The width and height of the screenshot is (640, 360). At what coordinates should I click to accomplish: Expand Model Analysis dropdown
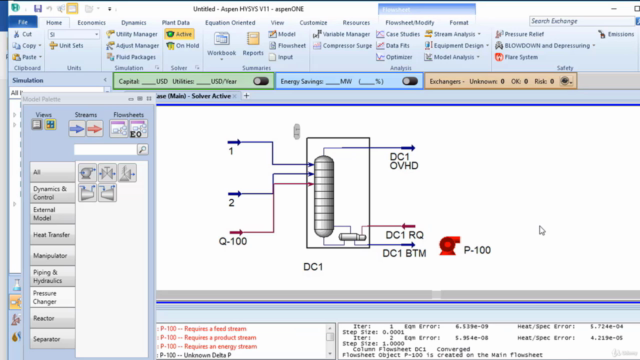click(478, 57)
